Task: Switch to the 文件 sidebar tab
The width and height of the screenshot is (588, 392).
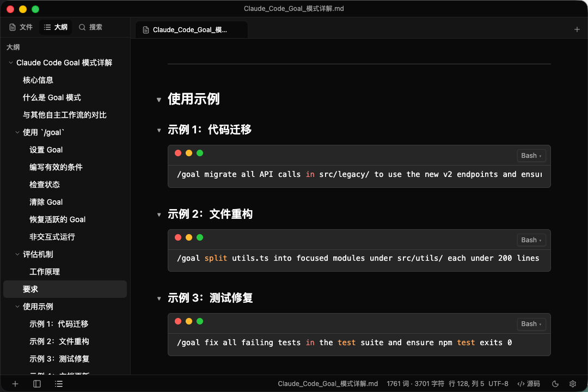Action: pyautogui.click(x=21, y=27)
